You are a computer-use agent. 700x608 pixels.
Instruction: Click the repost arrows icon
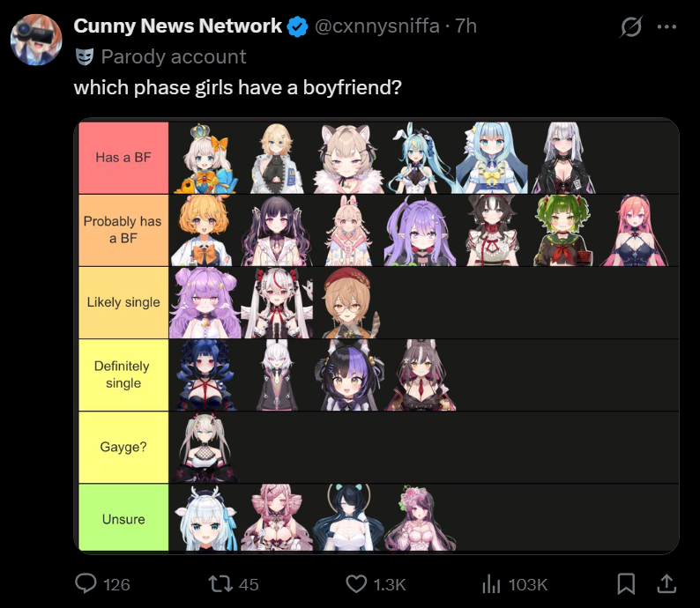221,583
